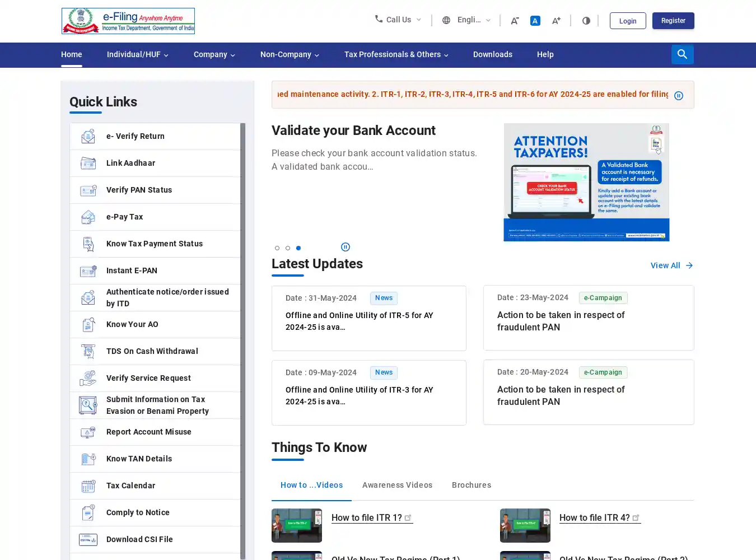Expand the Company menu
The image size is (756, 560).
(x=214, y=54)
